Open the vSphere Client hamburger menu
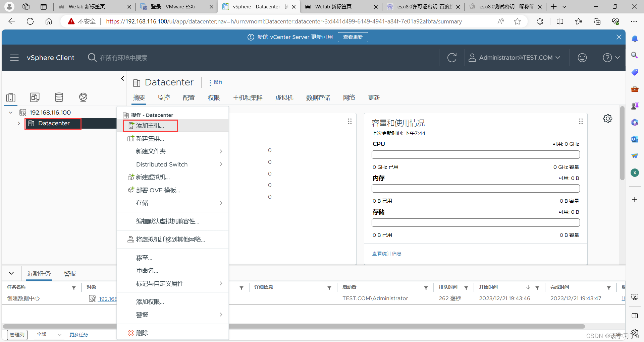644x342 pixels. 14,58
